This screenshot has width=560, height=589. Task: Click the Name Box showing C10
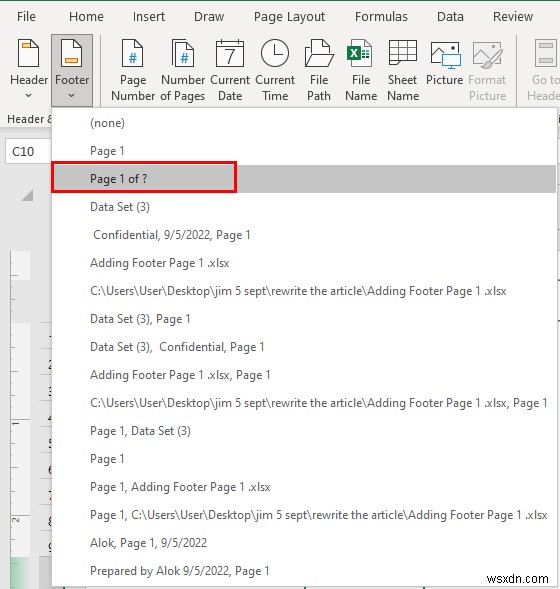coord(28,151)
